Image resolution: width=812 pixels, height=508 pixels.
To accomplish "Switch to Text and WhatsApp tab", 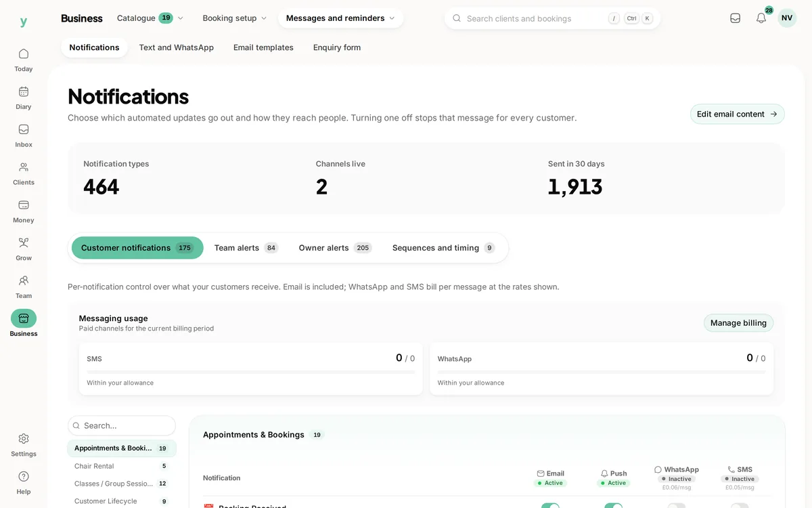I will [177, 47].
